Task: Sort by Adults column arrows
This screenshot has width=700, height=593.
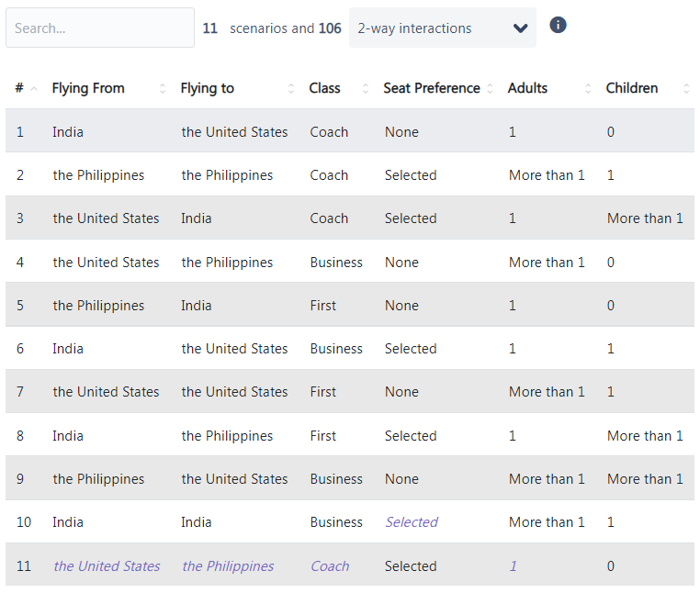Action: 588,89
